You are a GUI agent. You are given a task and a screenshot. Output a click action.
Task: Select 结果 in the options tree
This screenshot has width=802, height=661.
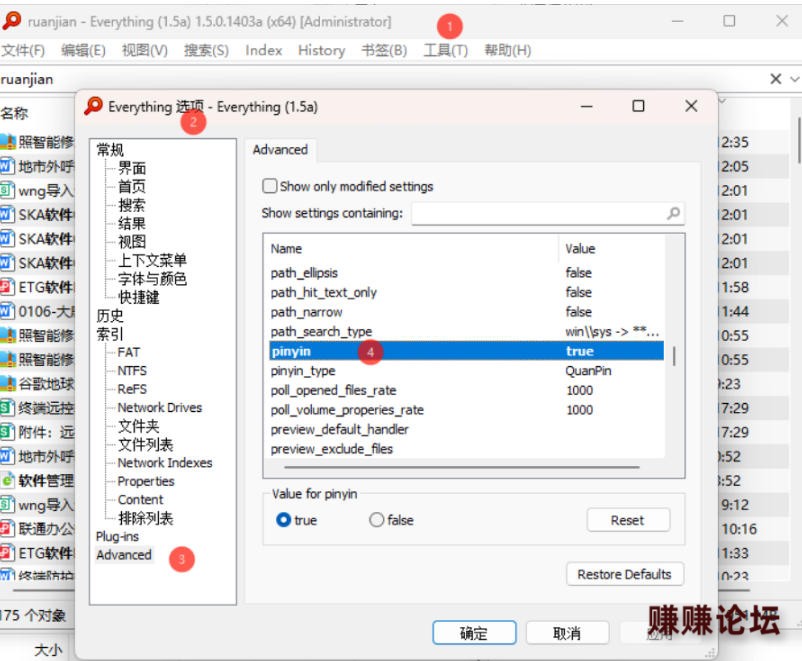click(x=132, y=223)
